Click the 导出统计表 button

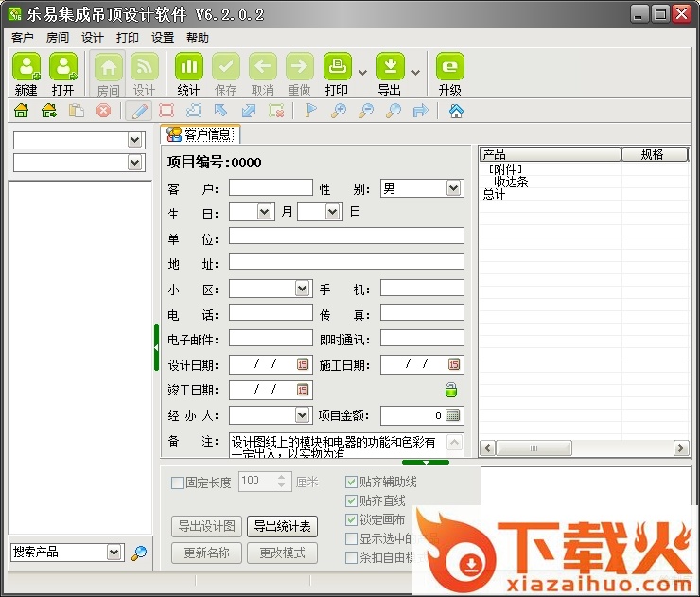(x=282, y=527)
